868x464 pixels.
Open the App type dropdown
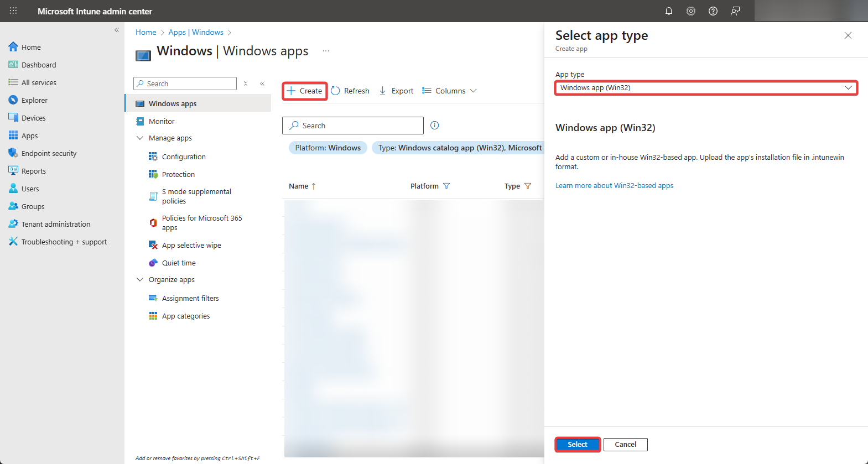[705, 88]
